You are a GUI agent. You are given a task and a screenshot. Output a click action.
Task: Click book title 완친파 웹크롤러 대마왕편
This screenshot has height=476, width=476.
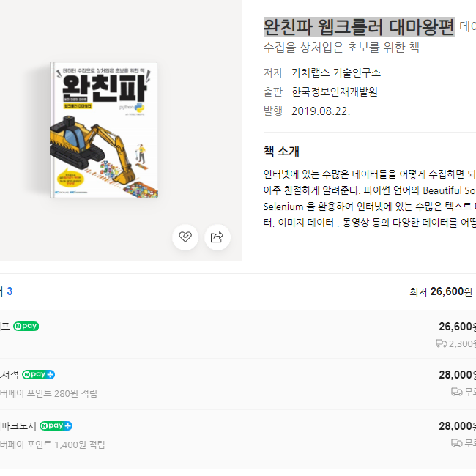coord(359,27)
